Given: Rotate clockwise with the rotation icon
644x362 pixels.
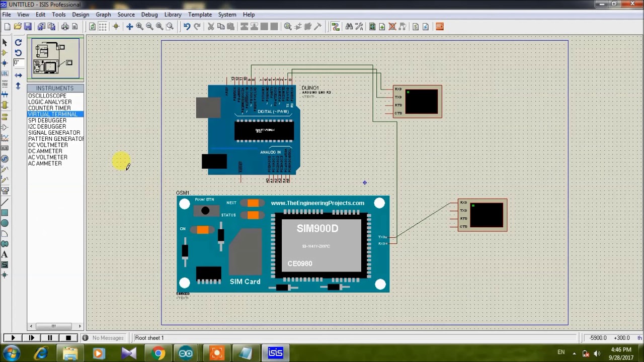Looking at the screenshot, I should [x=18, y=43].
